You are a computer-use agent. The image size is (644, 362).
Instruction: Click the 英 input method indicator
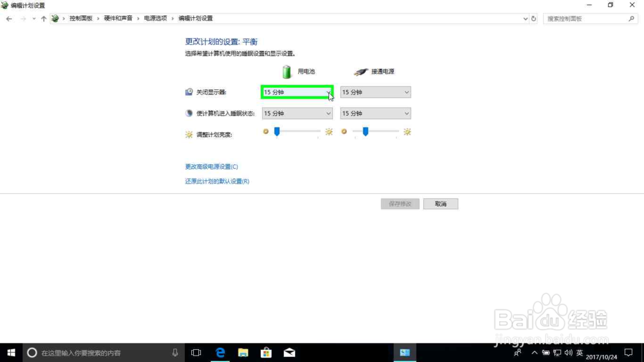(580, 352)
